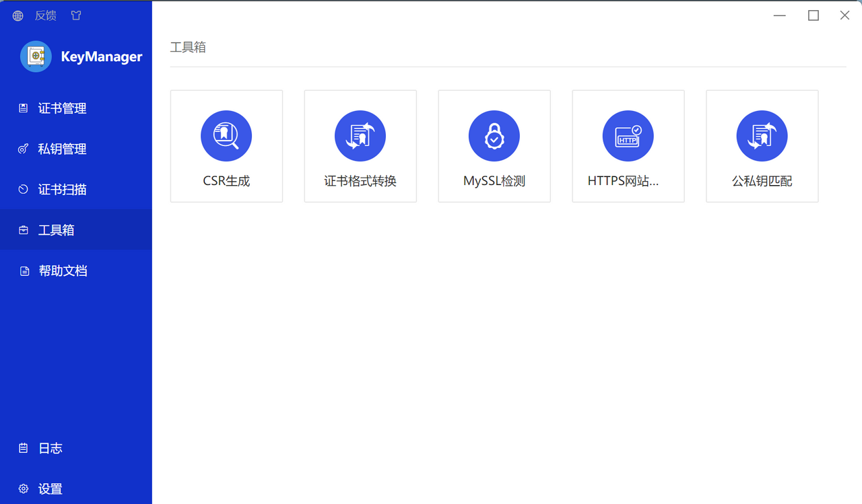Open the 日志 log page
862x504 pixels.
coord(50,448)
